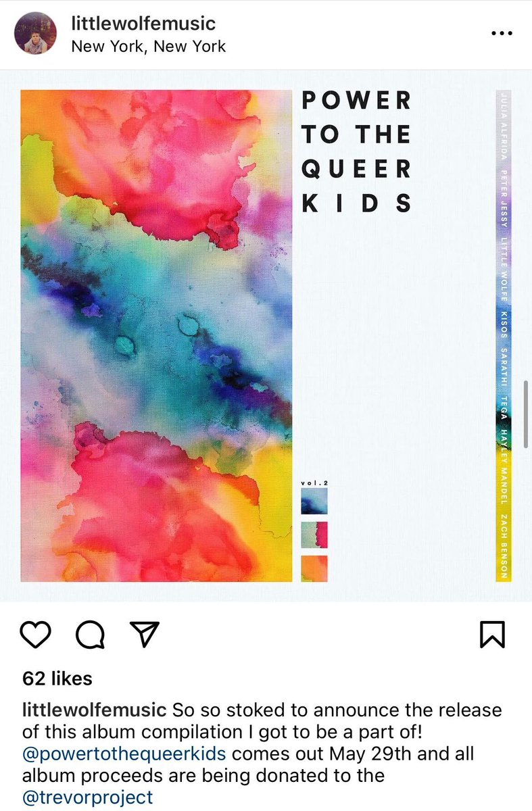Viewport: 532px width, 811px height.
Task: Like the post with heart icon
Action: pyautogui.click(x=37, y=635)
